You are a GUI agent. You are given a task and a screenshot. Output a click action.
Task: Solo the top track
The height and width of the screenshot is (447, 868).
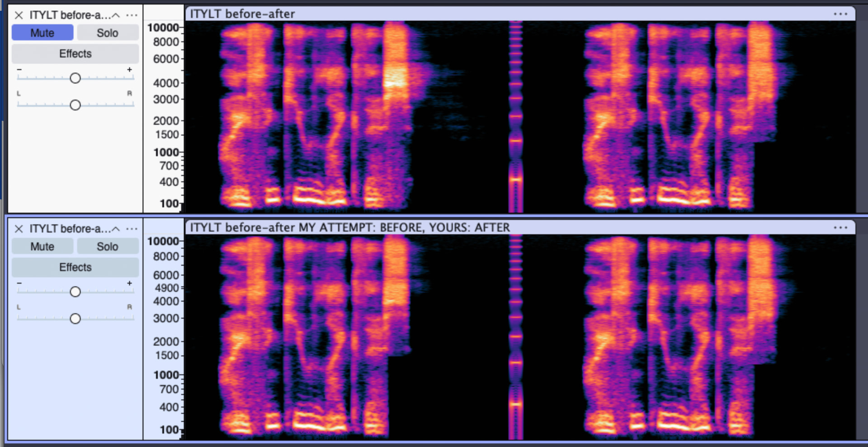click(107, 33)
